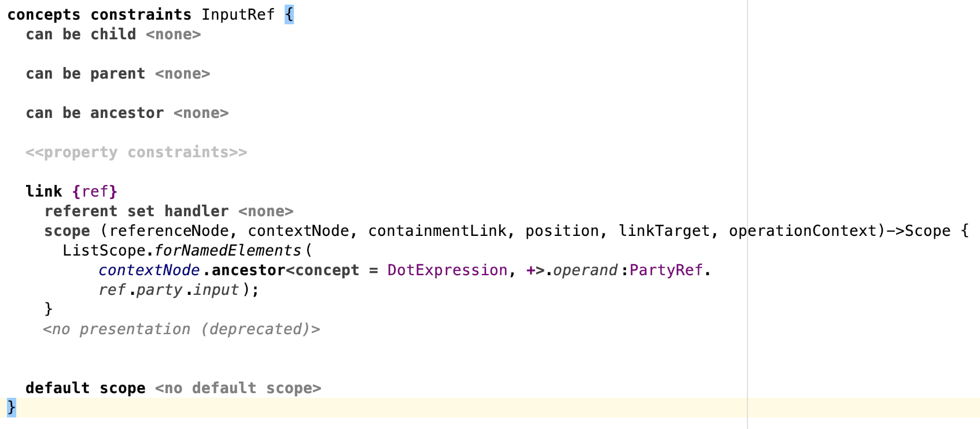980x429 pixels.
Task: Select the <none> placeholder after can be child
Action: (x=173, y=35)
